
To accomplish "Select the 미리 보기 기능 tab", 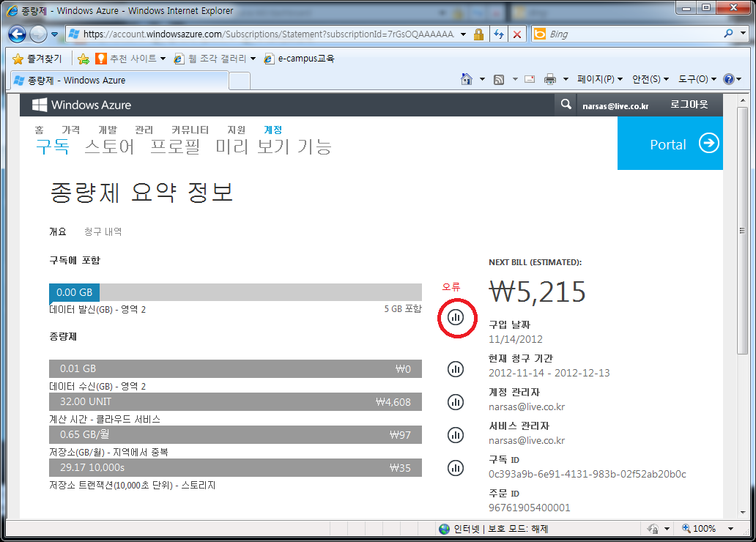I will (x=273, y=146).
